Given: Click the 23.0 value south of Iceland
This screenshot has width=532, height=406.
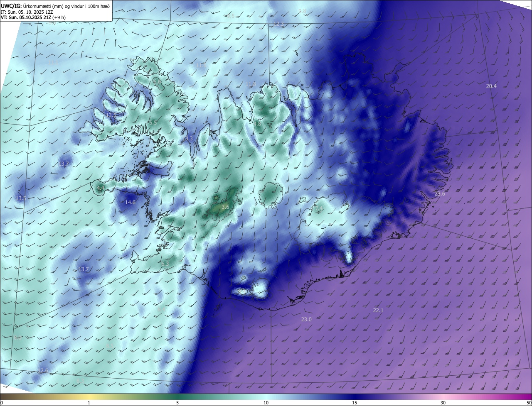Looking at the screenshot, I should 306,319.
